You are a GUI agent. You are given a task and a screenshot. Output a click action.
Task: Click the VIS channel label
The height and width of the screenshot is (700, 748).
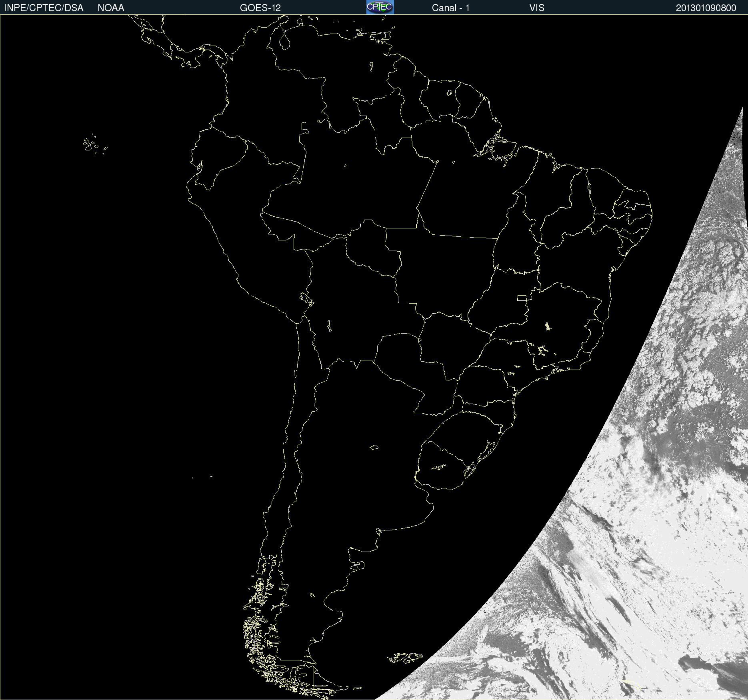(537, 8)
